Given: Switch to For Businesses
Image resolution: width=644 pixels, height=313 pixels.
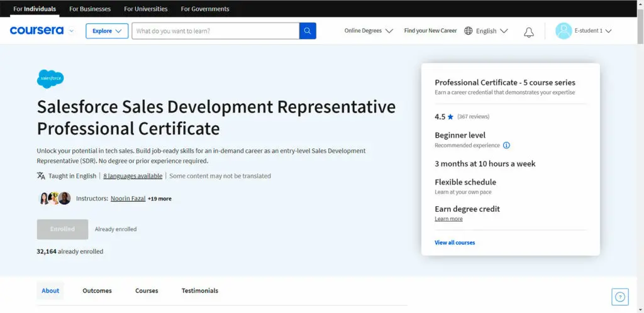Looking at the screenshot, I should click(x=90, y=9).
